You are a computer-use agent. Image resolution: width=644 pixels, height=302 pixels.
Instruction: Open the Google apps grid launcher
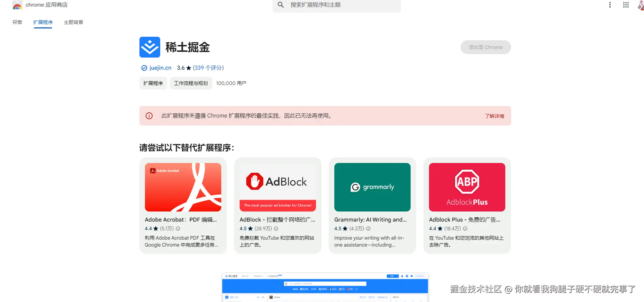pyautogui.click(x=626, y=5)
